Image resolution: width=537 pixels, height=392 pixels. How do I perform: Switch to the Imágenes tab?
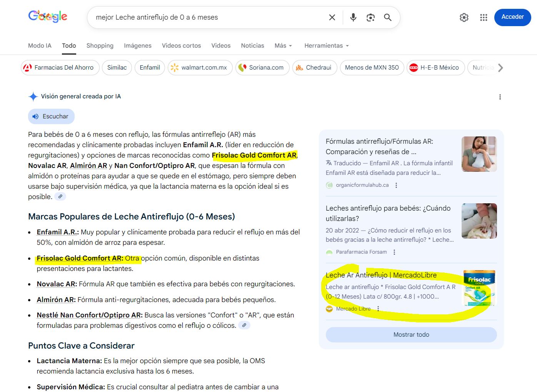(x=137, y=46)
